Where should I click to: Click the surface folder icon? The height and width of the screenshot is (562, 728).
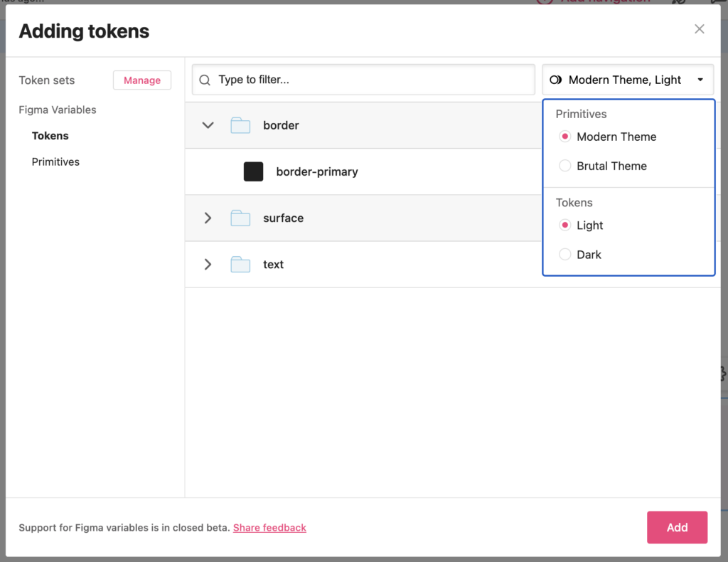[x=240, y=218]
